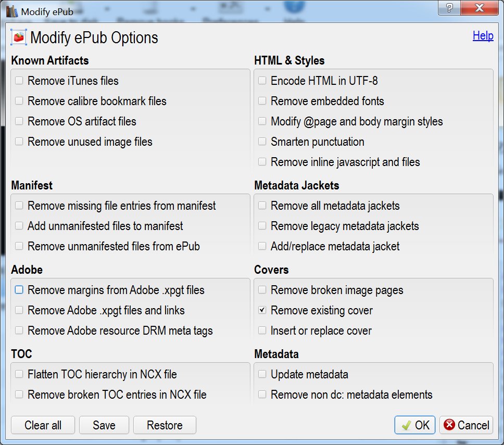Screen dimensions: 504x445
Task: Open the Help link
Action: pyautogui.click(x=483, y=36)
